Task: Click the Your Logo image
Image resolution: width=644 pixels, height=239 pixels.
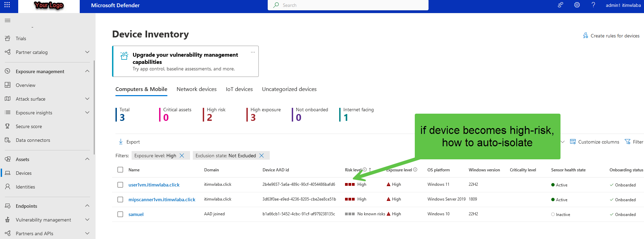Action: 49,5
